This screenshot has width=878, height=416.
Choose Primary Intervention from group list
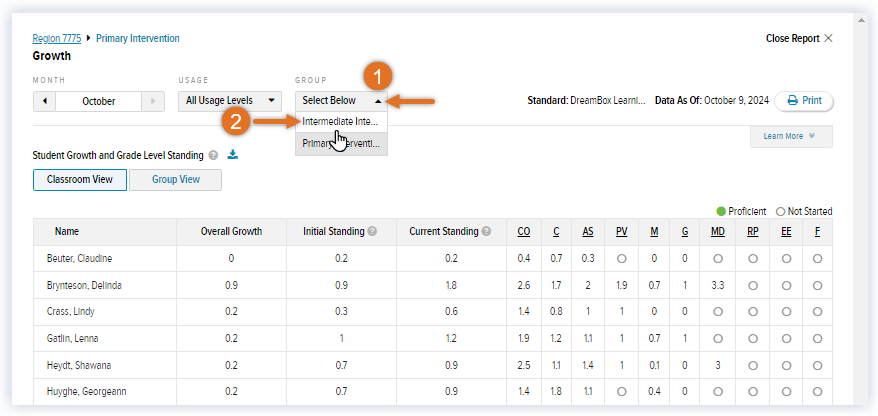tap(341, 143)
